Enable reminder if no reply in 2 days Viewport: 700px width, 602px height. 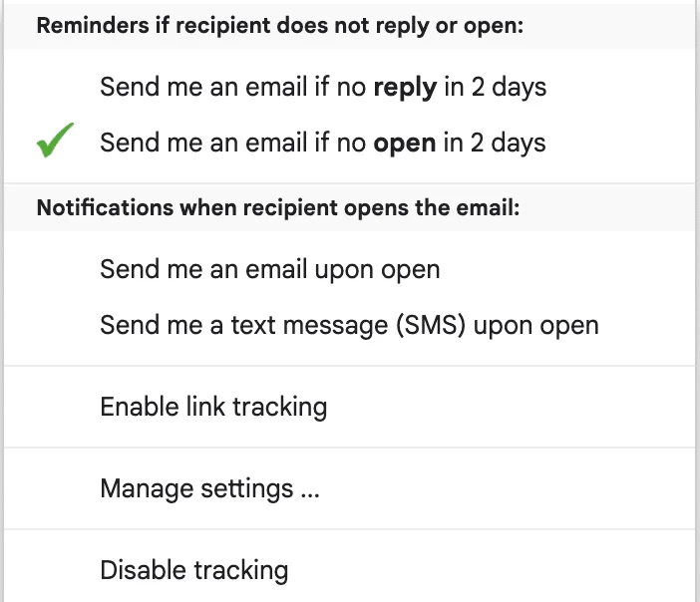[x=350, y=87]
